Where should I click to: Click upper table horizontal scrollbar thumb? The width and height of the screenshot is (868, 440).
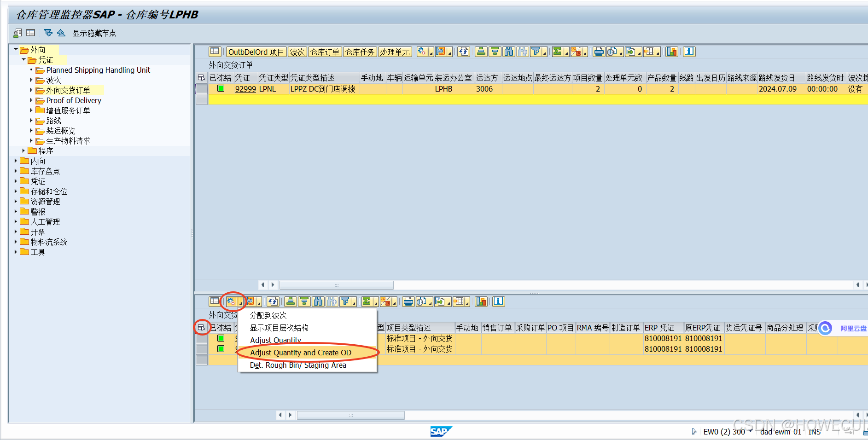coord(337,285)
